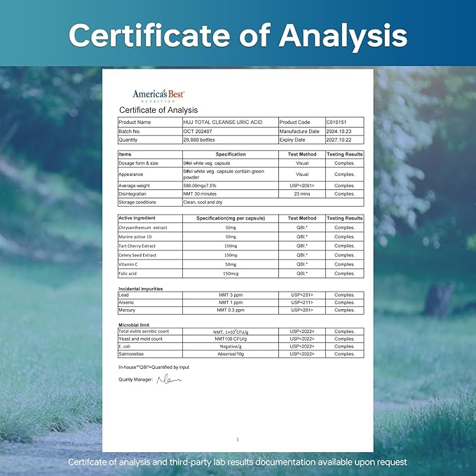Click 'Clean, cool and dry' storage conditions
Viewport: 476px width, 476px height.
click(203, 202)
